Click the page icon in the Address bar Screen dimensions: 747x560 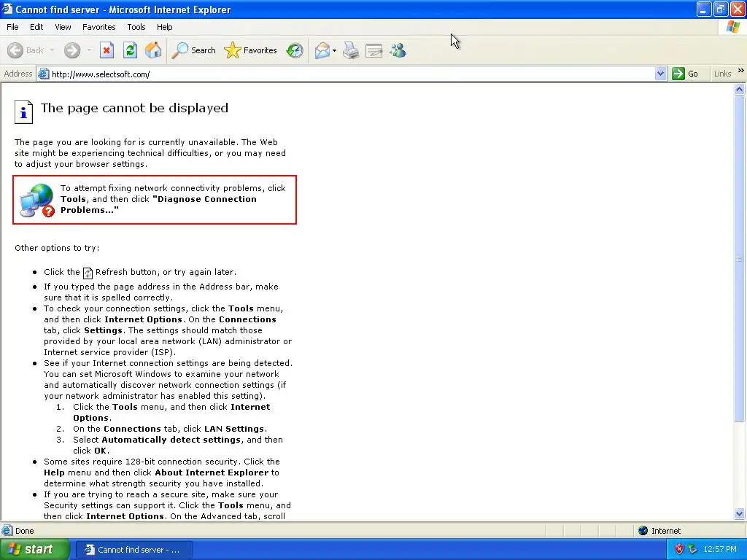tap(43, 74)
